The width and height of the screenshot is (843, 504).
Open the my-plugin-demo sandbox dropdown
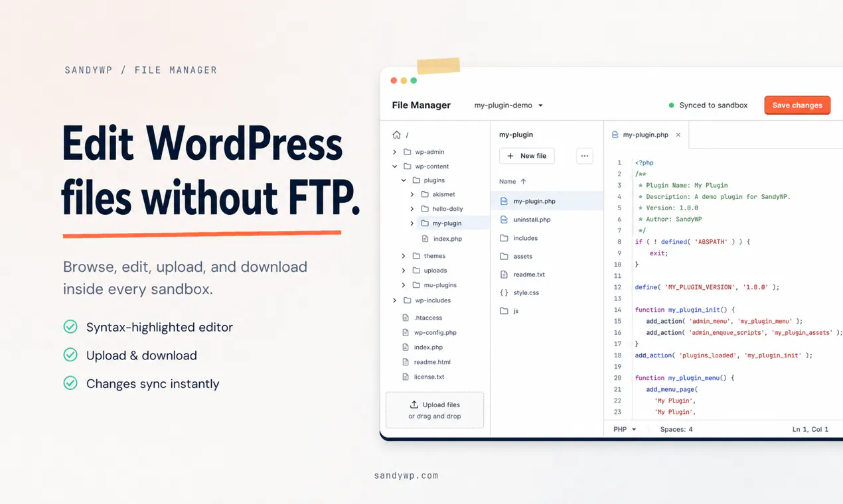[x=508, y=105]
